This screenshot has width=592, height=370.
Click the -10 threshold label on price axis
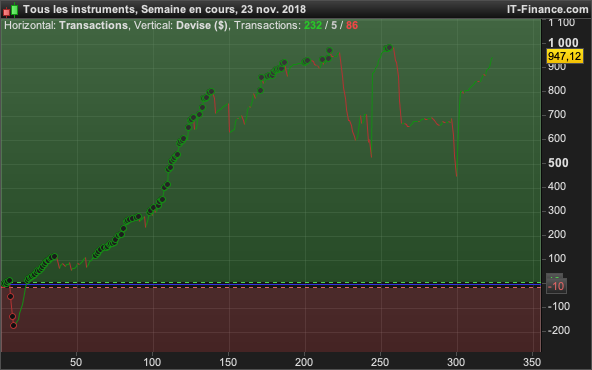(556, 286)
